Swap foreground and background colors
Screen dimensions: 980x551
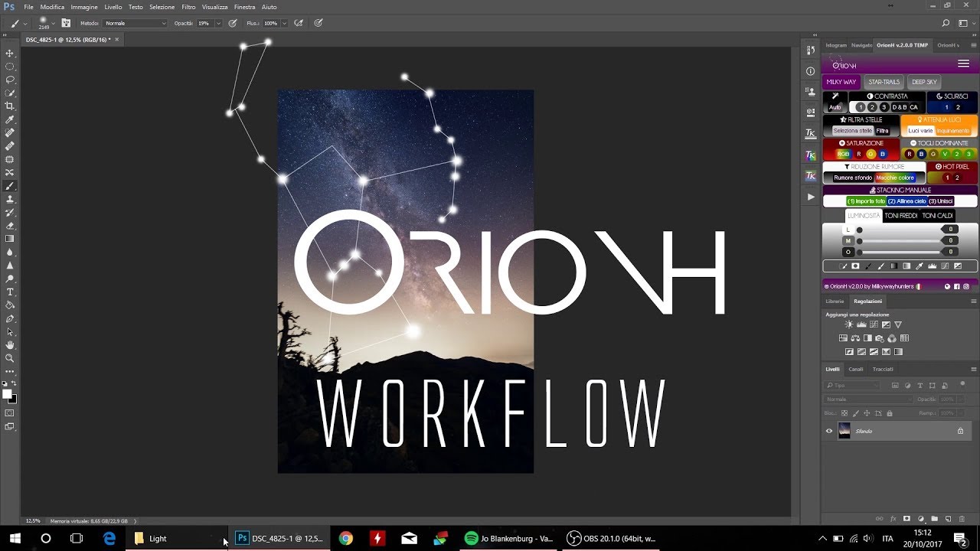(x=15, y=384)
